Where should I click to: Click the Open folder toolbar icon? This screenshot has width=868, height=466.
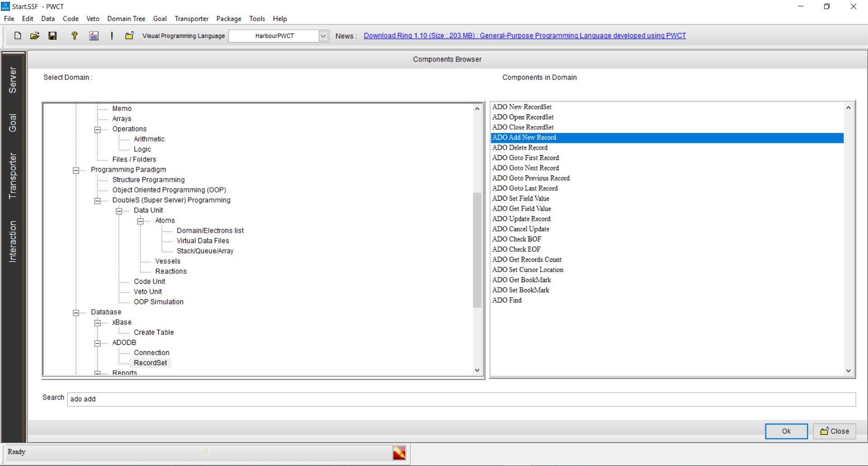click(35, 36)
